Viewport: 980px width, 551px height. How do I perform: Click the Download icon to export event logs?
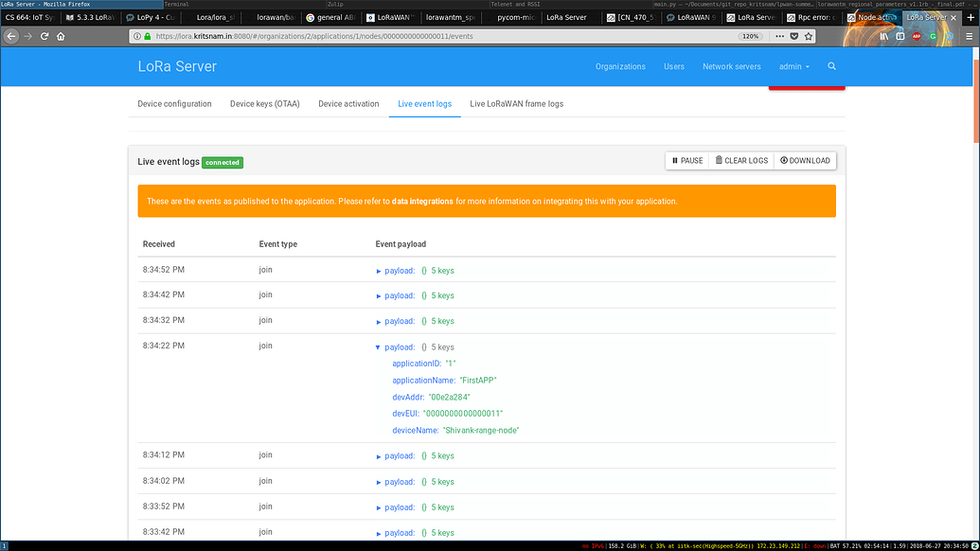(783, 160)
